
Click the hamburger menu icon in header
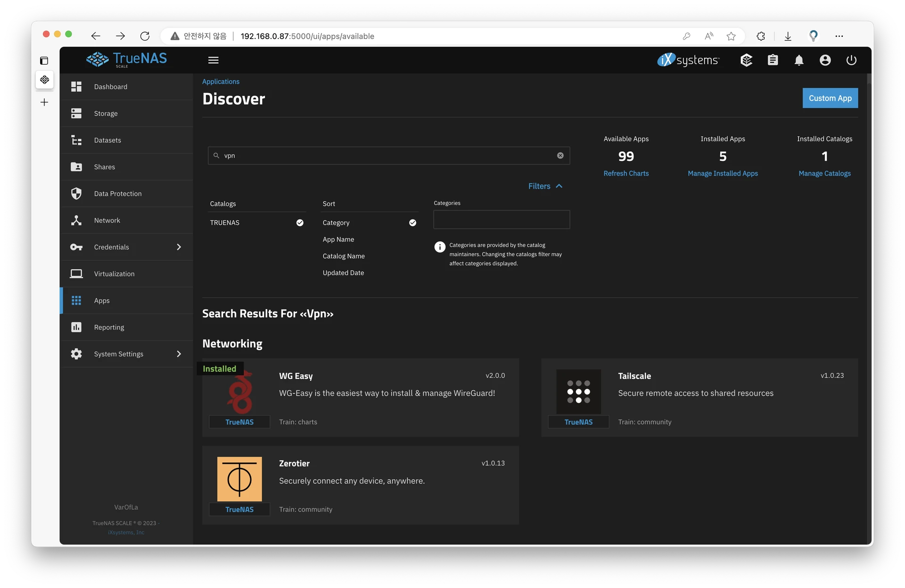(x=213, y=60)
